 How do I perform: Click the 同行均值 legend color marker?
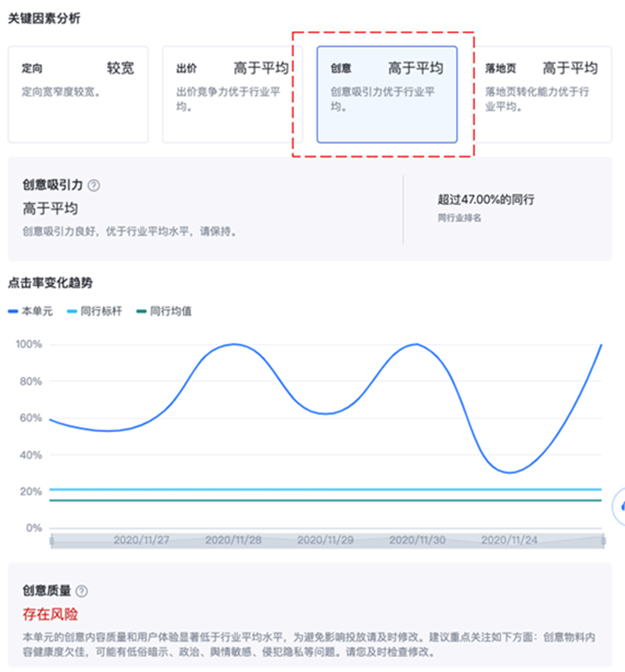pos(141,311)
